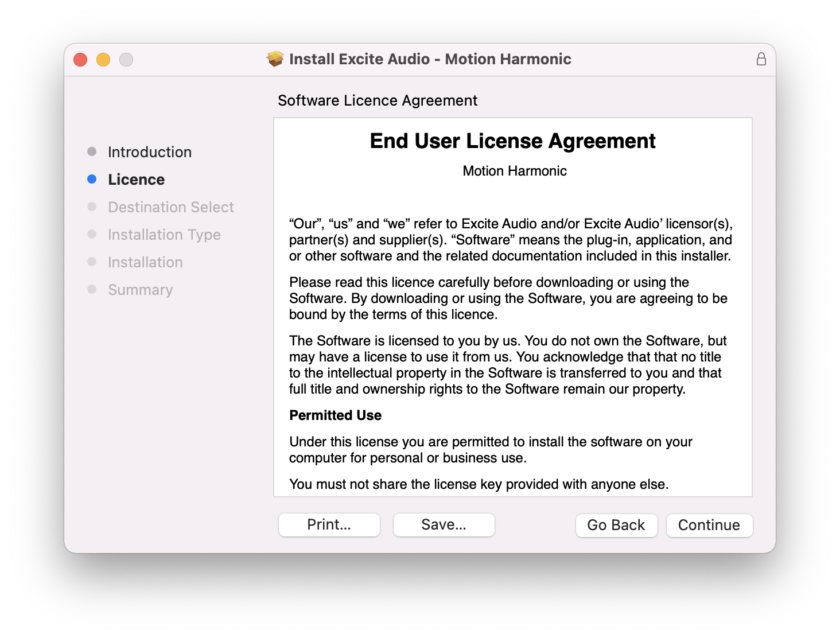
Task: Go Back to the previous installer step
Action: click(x=616, y=526)
